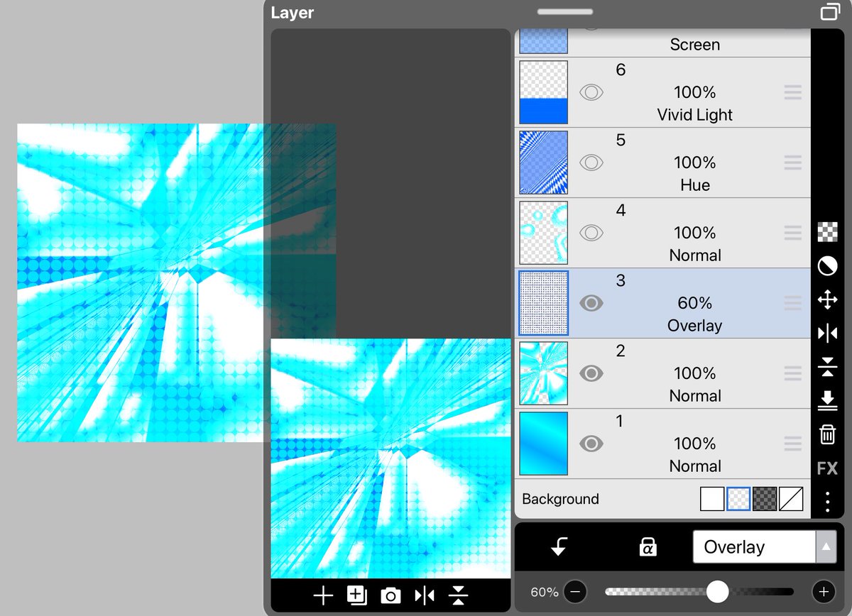Open the FX filter menu

828,468
